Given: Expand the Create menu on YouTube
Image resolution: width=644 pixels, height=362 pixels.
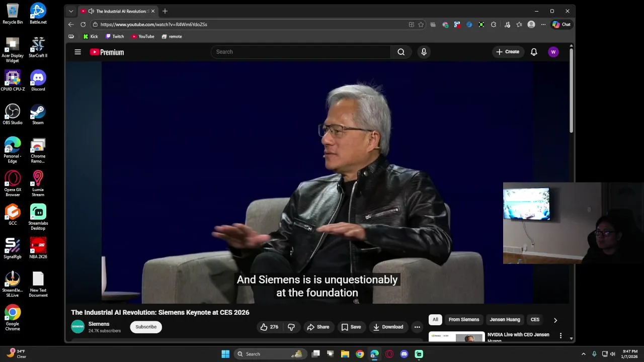Looking at the screenshot, I should pyautogui.click(x=508, y=52).
